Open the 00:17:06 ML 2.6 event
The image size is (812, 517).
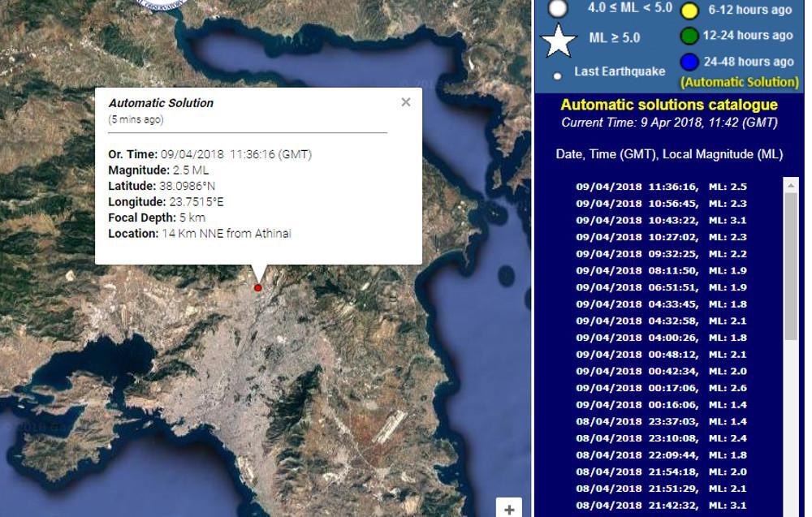pos(661,388)
